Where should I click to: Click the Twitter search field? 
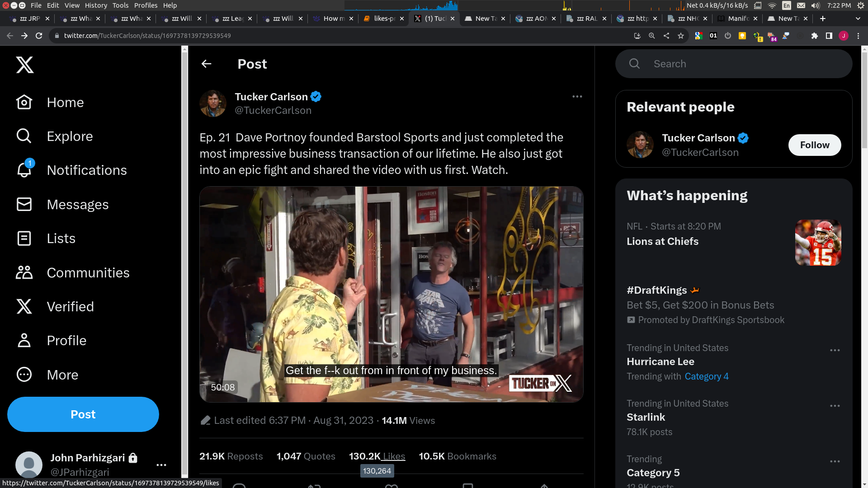(734, 64)
